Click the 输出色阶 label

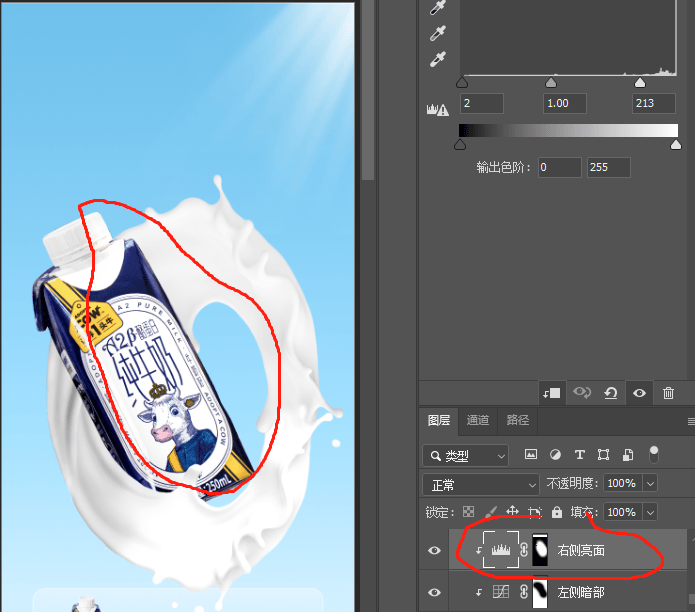(x=504, y=168)
